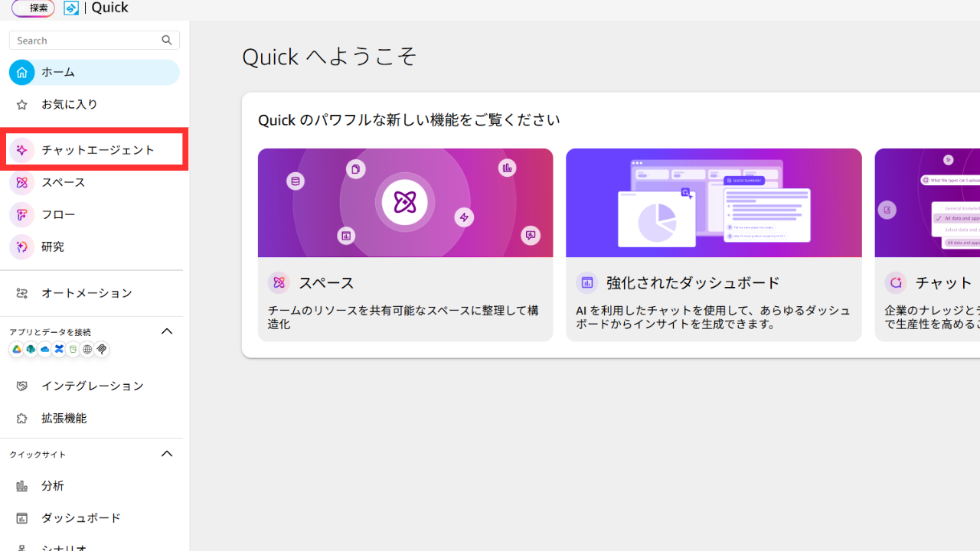Open the スペース feature card thumbnail
The width and height of the screenshot is (980, 551).
(405, 203)
